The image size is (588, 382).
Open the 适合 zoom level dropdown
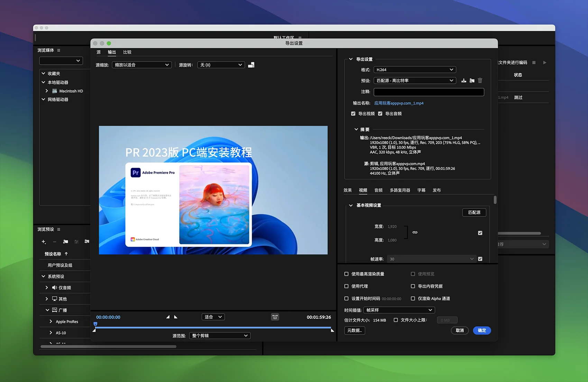tap(213, 317)
